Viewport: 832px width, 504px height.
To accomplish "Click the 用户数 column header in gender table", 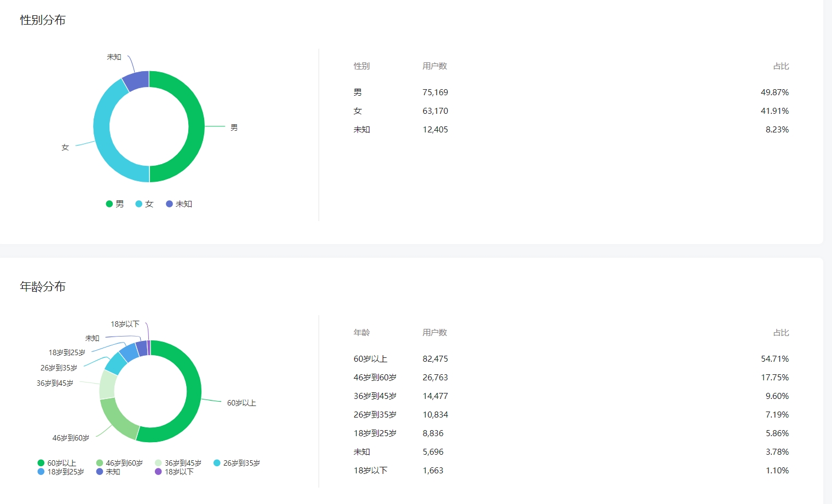I will [x=435, y=66].
